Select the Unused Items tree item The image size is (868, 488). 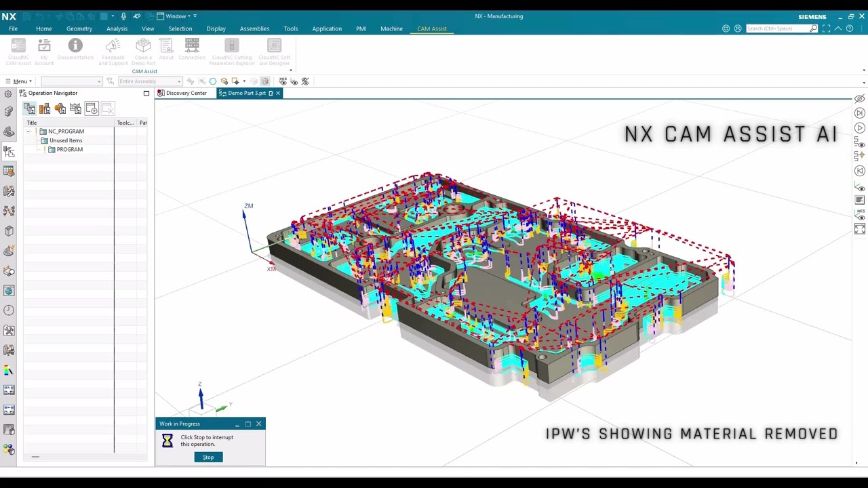[66, 140]
